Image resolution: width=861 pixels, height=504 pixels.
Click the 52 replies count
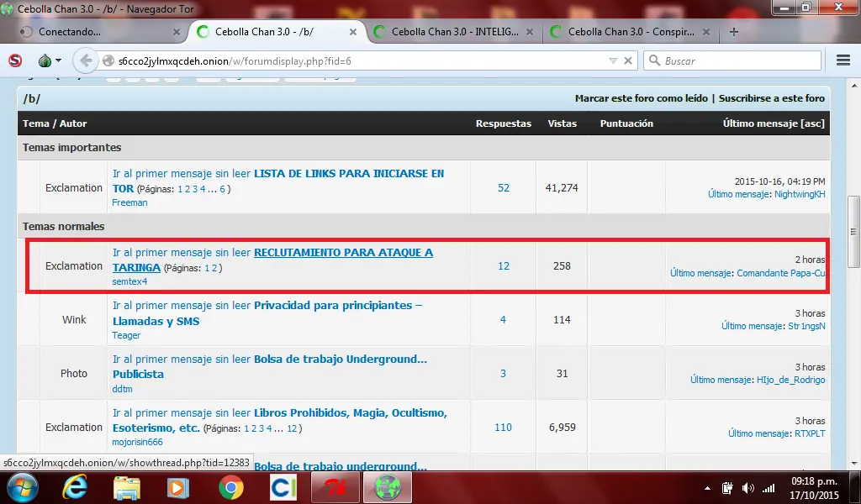coord(504,187)
